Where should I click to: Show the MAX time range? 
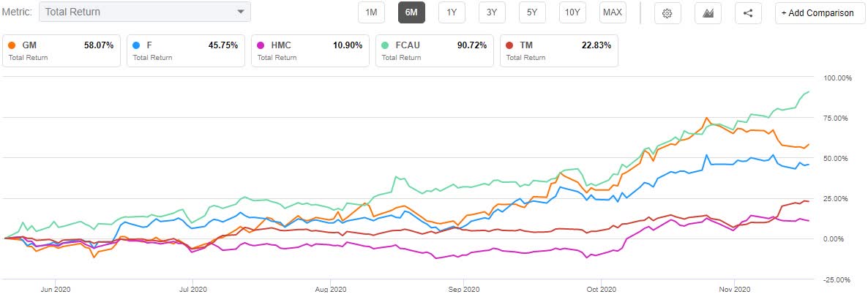pos(612,12)
